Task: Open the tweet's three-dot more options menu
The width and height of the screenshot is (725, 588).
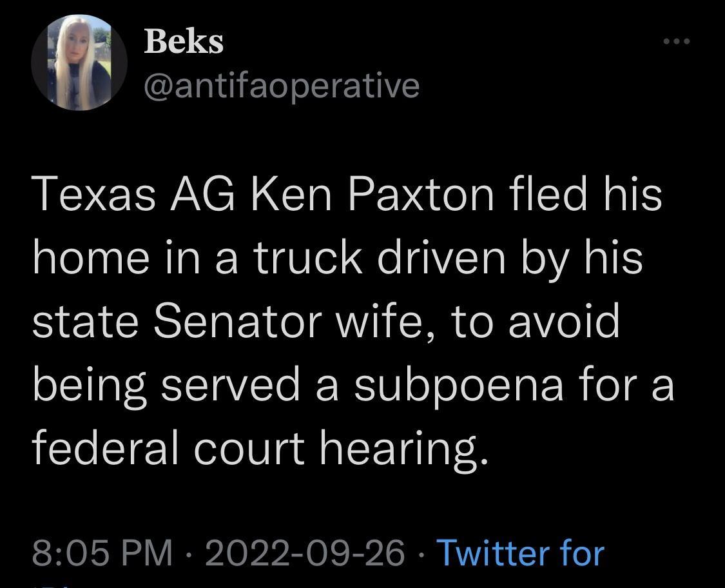Action: [x=677, y=40]
